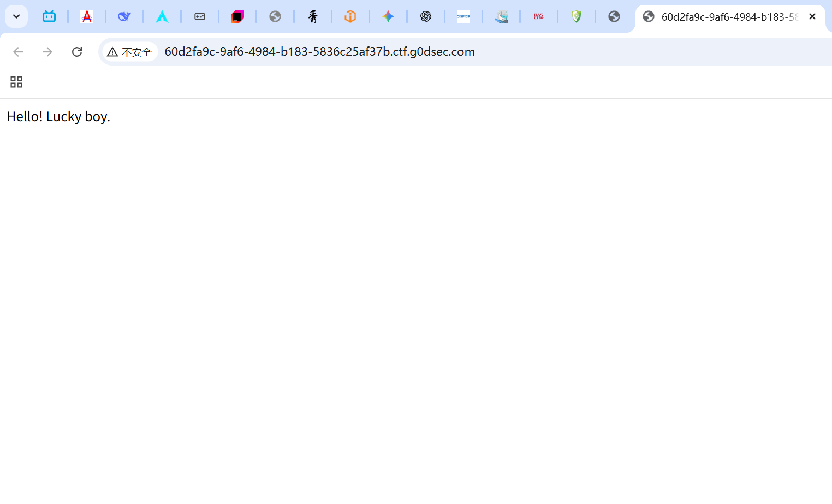Image resolution: width=832 pixels, height=504 pixels.
Task: Click the URL address bar text
Action: pos(319,52)
